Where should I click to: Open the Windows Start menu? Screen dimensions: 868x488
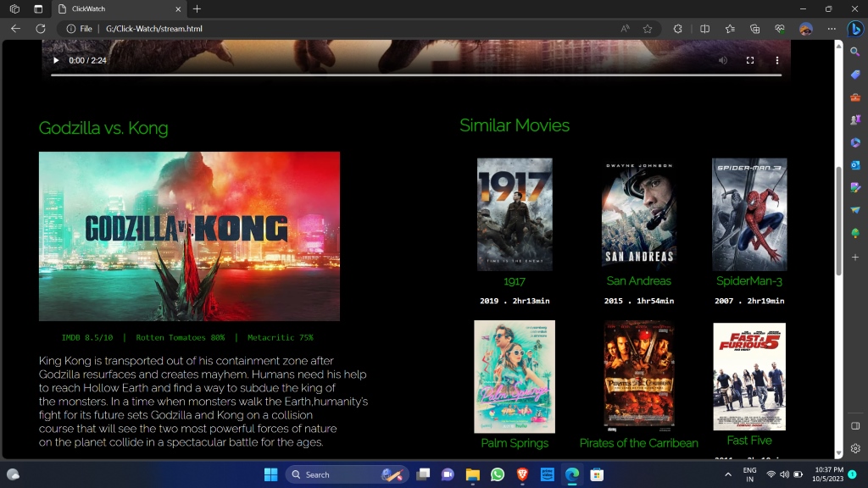[x=270, y=474]
